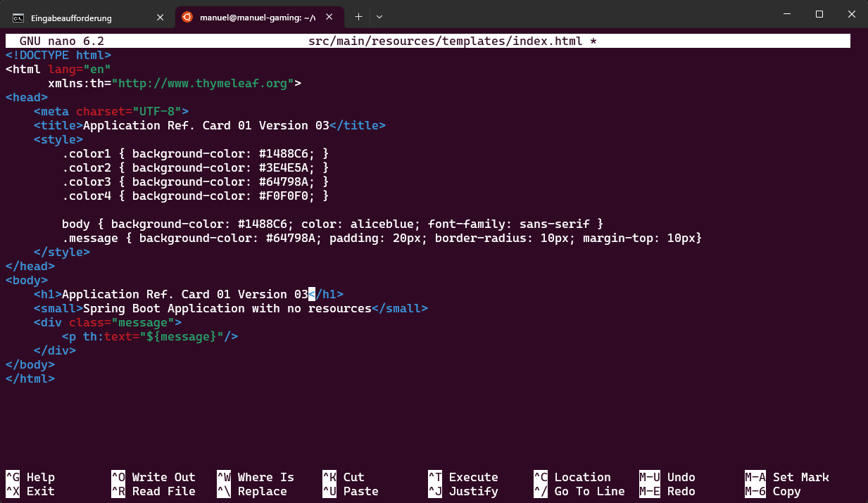Open a new terminal tab with plus button

coord(358,17)
